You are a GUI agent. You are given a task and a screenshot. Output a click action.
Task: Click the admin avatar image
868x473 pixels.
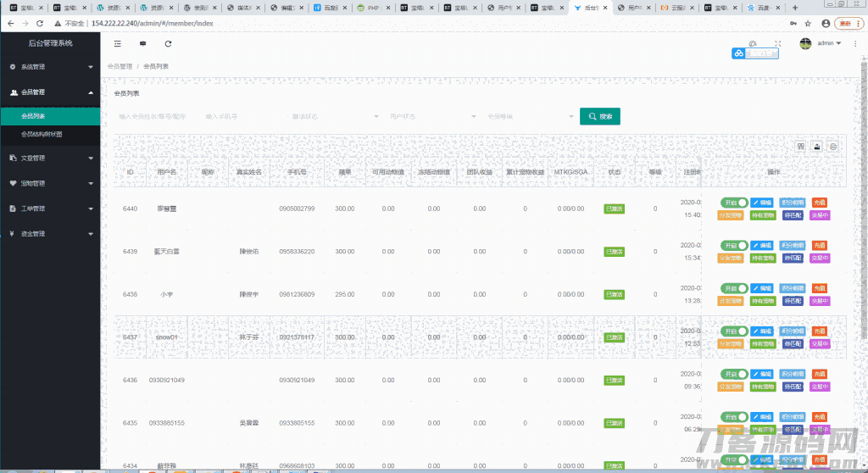(805, 43)
